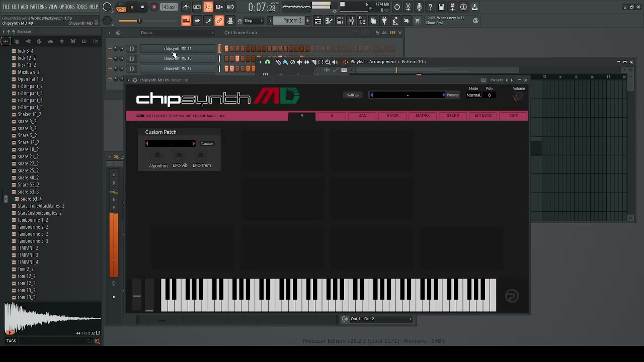The image size is (644, 362).
Task: Switch to the MATRIX tab
Action: coord(423,116)
